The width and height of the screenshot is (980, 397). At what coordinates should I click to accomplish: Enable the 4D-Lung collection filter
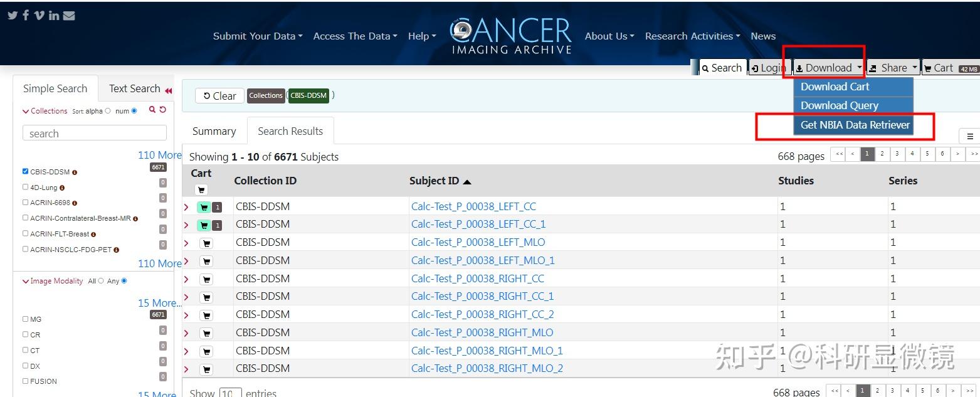pos(25,186)
